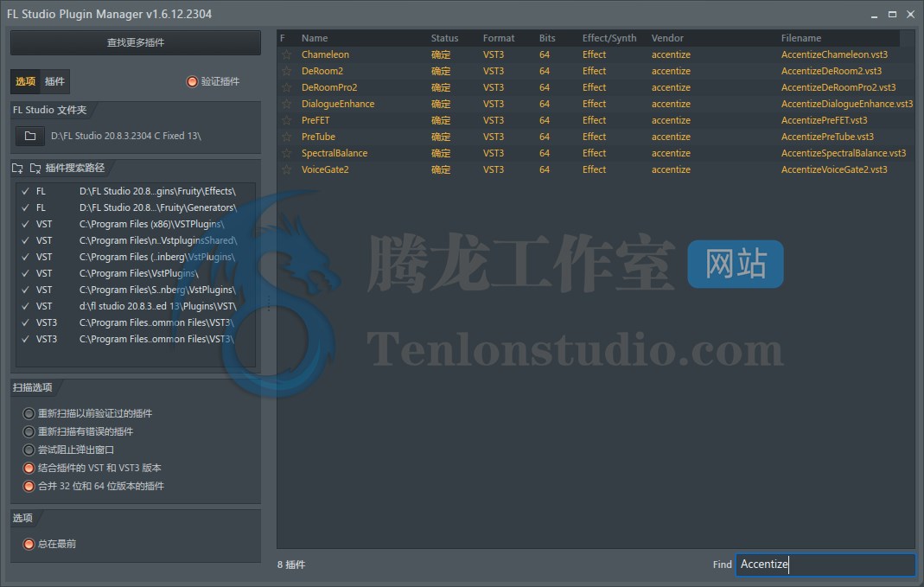Click the path D:\FL Studio 20.8.3.2304 C Fixed 13\

(x=126, y=136)
